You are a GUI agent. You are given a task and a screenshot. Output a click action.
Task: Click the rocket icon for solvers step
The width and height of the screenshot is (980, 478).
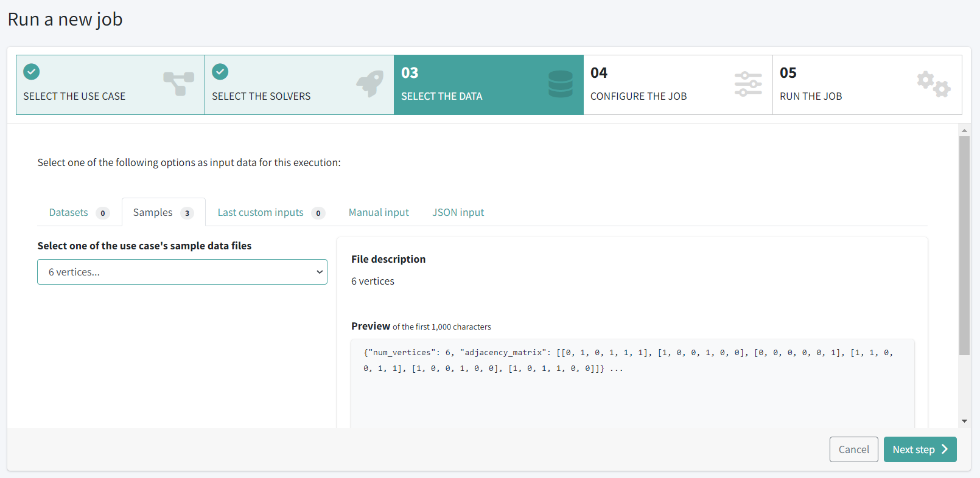click(x=370, y=84)
